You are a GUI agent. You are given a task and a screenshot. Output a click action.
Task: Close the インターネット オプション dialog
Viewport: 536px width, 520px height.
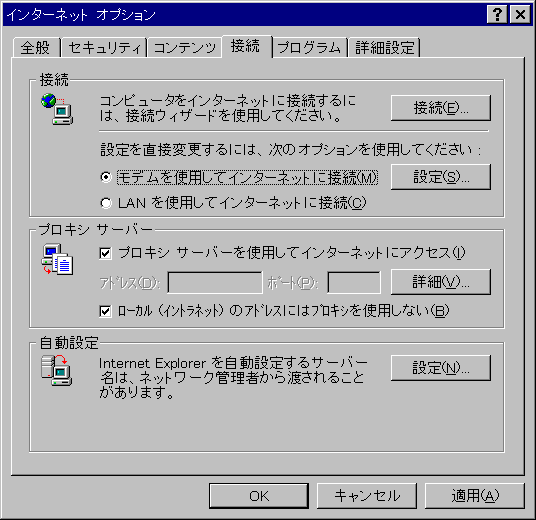tap(520, 14)
